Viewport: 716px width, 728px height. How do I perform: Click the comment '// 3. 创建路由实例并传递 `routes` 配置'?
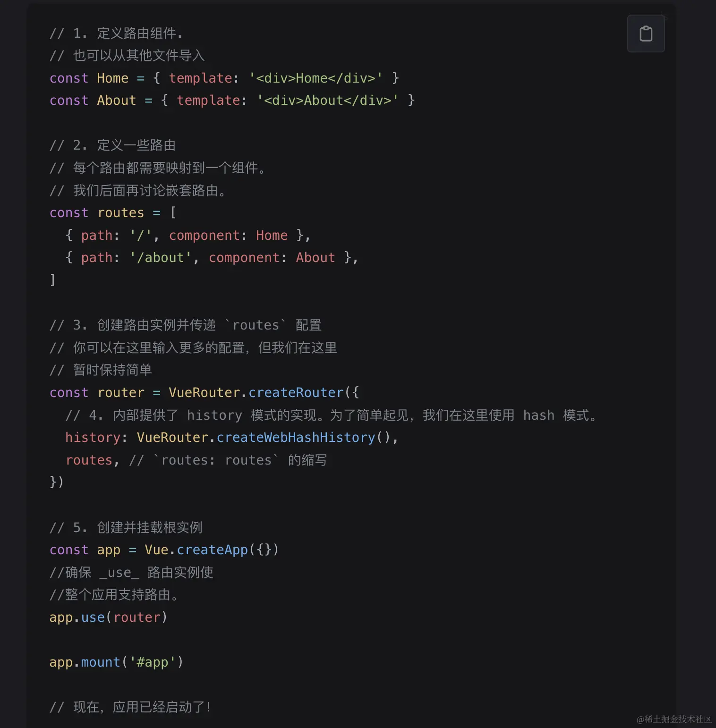186,325
